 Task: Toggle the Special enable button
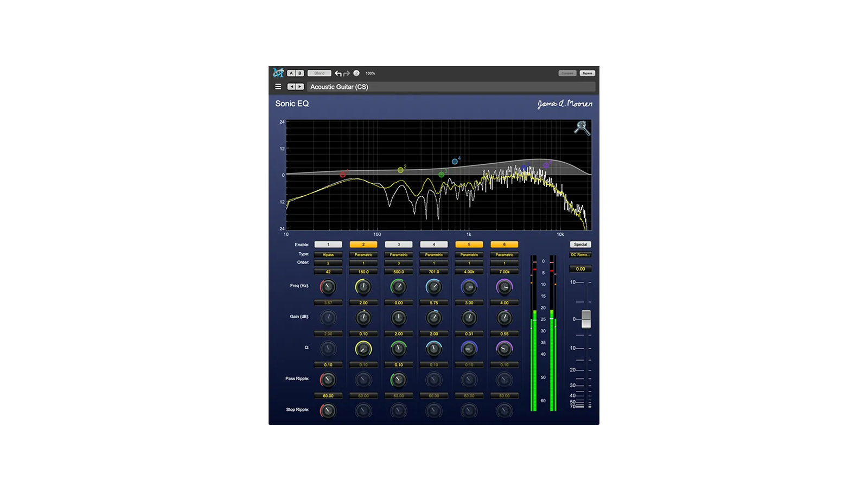(580, 245)
